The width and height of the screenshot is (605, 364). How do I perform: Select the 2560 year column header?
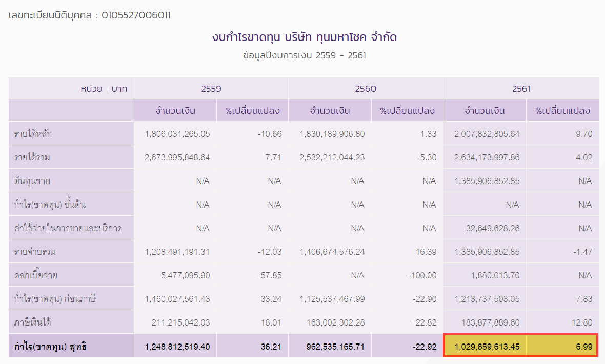(366, 89)
